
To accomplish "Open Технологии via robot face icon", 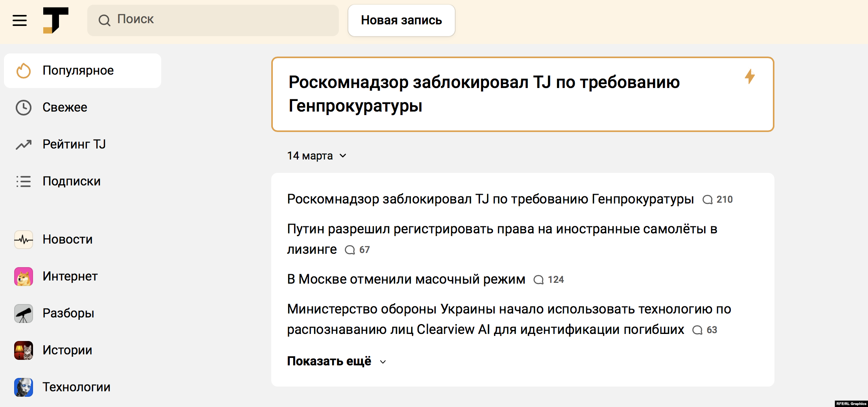I will [x=24, y=387].
